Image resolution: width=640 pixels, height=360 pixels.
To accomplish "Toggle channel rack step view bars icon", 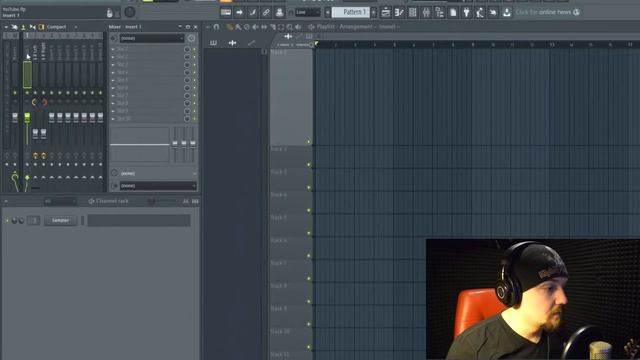I will click(x=196, y=201).
